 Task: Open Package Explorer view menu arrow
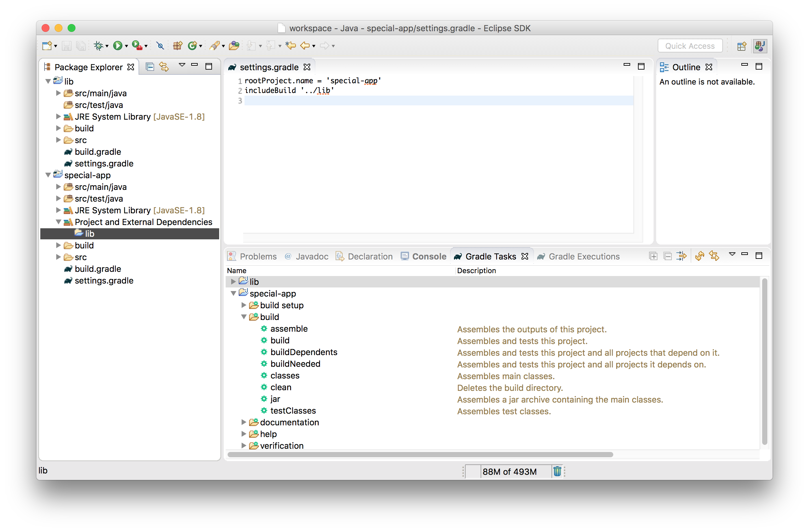pyautogui.click(x=182, y=65)
